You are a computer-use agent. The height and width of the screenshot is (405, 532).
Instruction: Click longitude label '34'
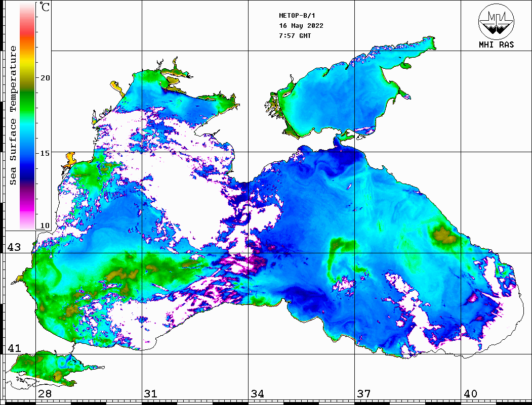(x=257, y=393)
